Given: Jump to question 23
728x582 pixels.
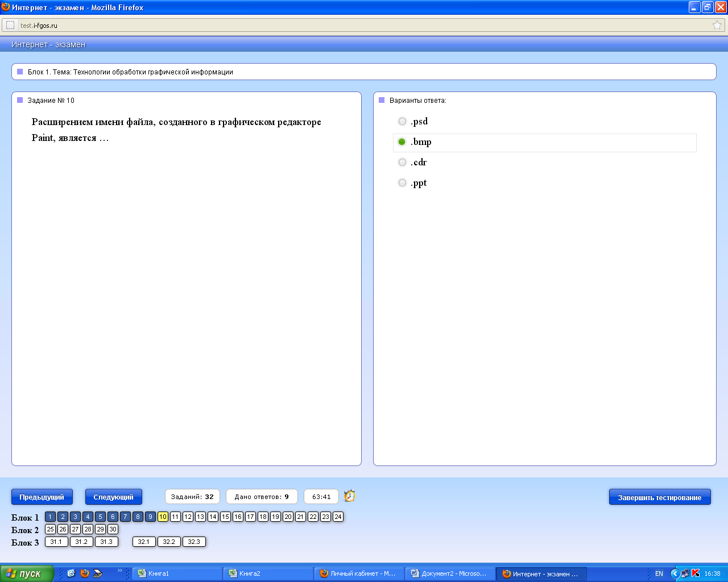Looking at the screenshot, I should click(x=325, y=517).
